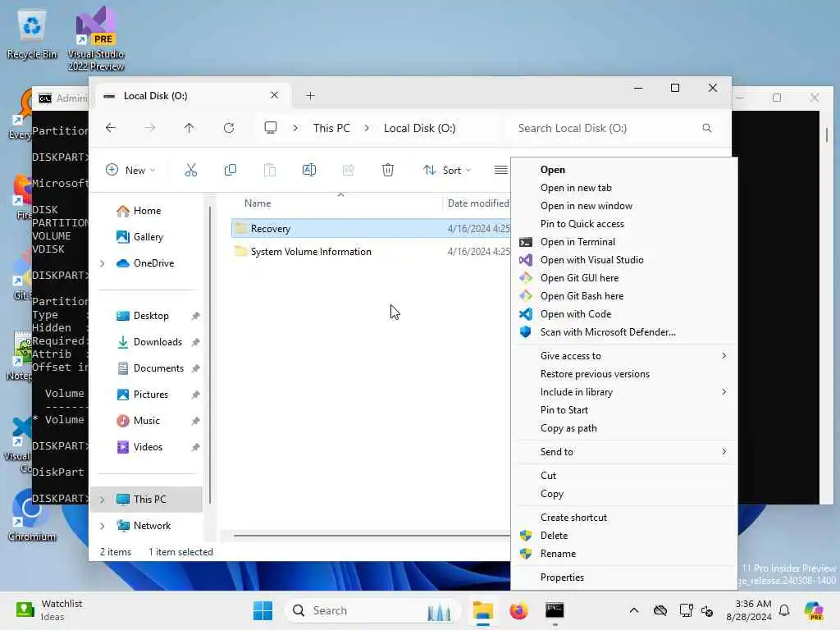Open the view layout options menu
The image size is (840, 630).
tap(501, 171)
